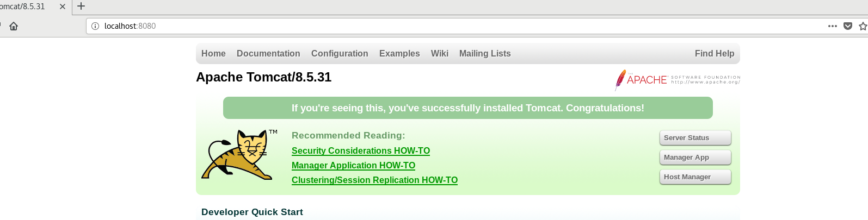Click the Host Manager button

click(x=695, y=177)
